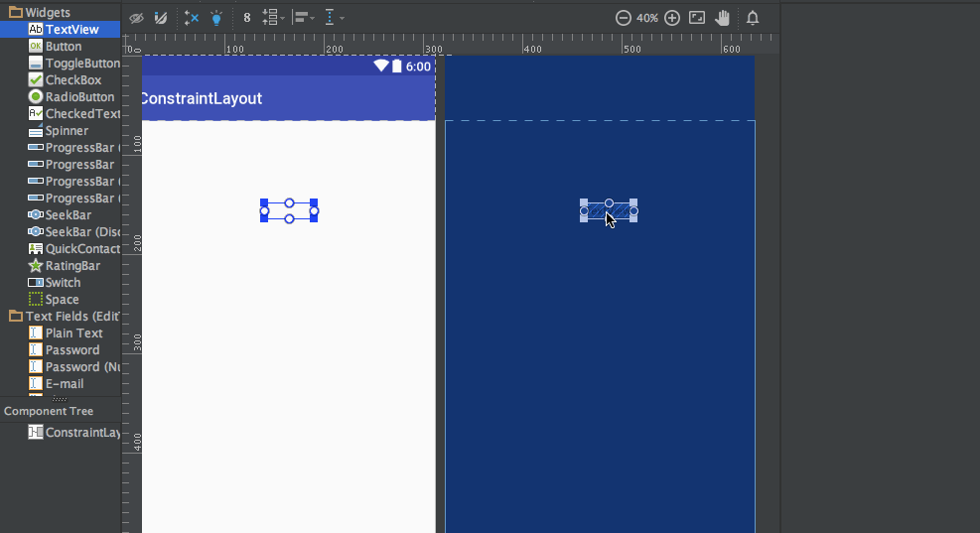Screen dimensions: 980x533
Task: Select Button widget in palette
Action: click(60, 47)
